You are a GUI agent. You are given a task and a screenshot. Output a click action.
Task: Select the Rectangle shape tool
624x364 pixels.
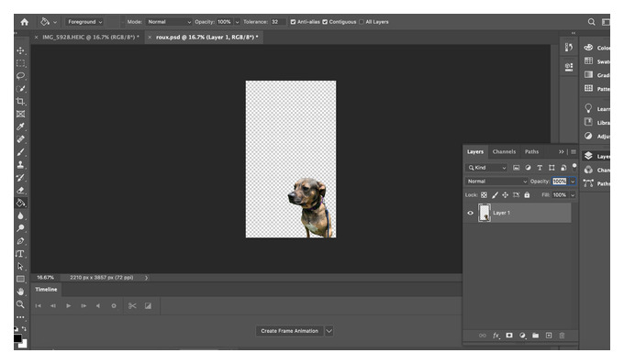(x=21, y=279)
